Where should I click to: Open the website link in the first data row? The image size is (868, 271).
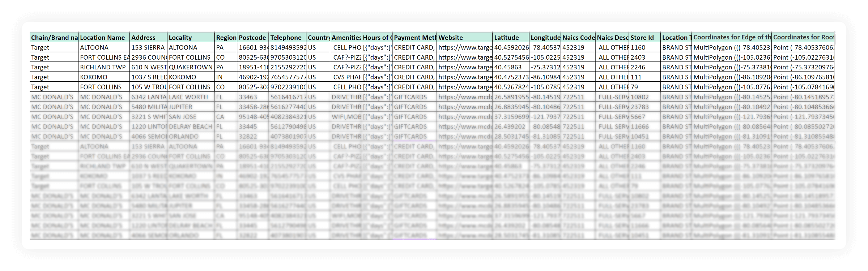[x=465, y=47]
